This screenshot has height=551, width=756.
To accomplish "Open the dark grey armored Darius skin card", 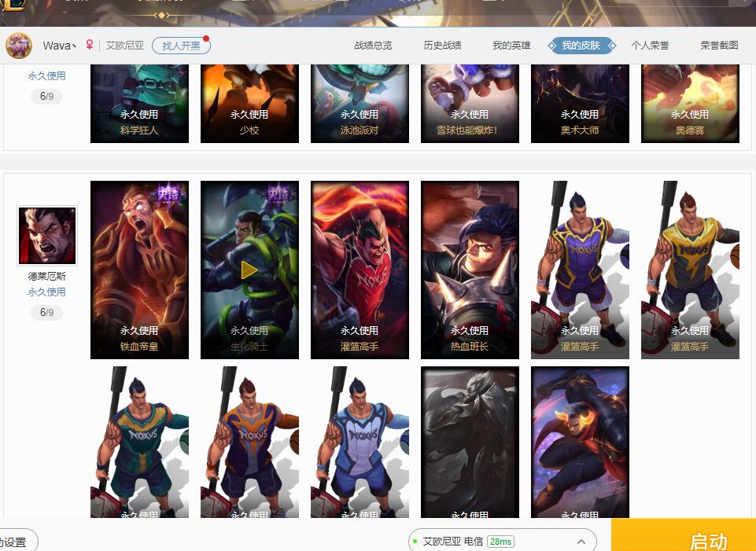I will tap(470, 443).
